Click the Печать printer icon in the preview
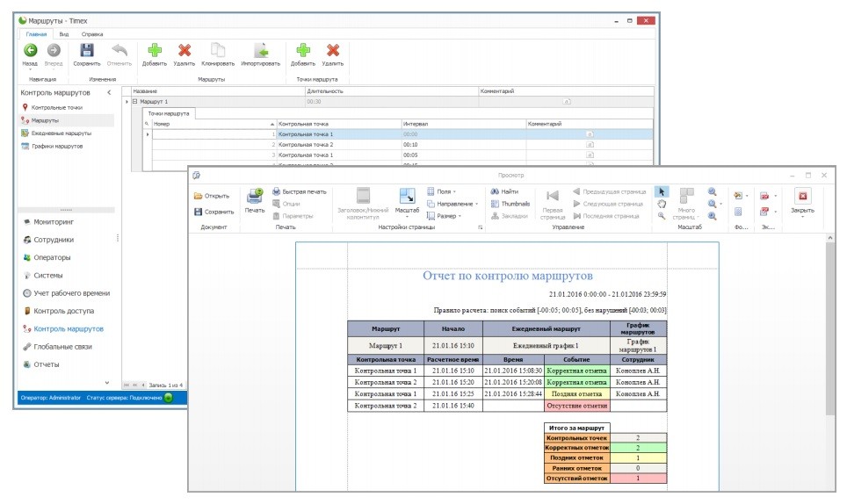Image resolution: width=847 pixels, height=504 pixels. 255,198
